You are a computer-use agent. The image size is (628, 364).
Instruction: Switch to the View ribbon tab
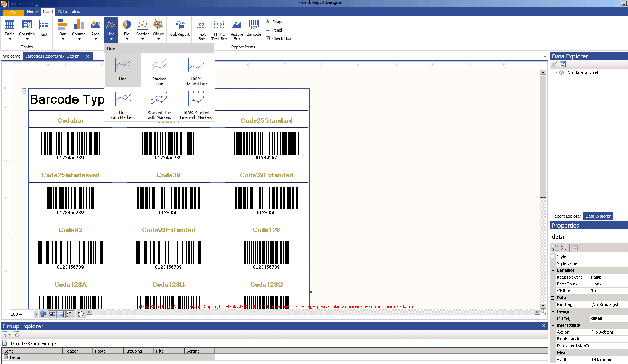76,12
